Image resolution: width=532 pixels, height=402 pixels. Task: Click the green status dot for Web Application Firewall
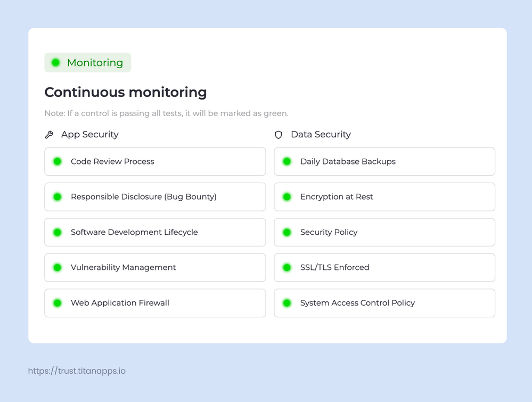[x=57, y=303]
